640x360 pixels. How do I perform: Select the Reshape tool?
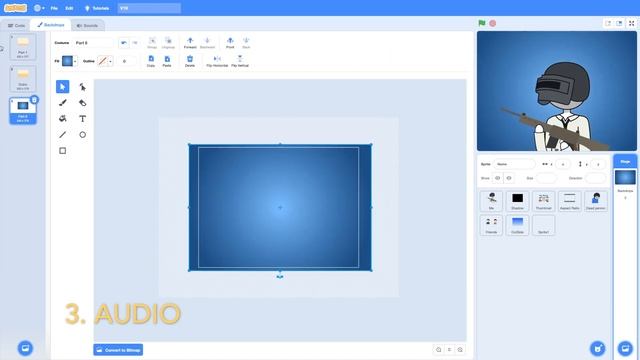tap(82, 87)
